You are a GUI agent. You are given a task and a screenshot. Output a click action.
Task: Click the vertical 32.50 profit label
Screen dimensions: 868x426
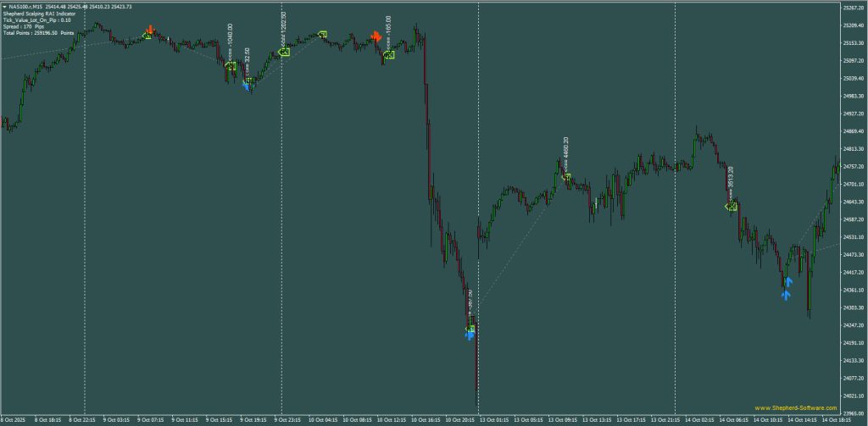pos(248,62)
